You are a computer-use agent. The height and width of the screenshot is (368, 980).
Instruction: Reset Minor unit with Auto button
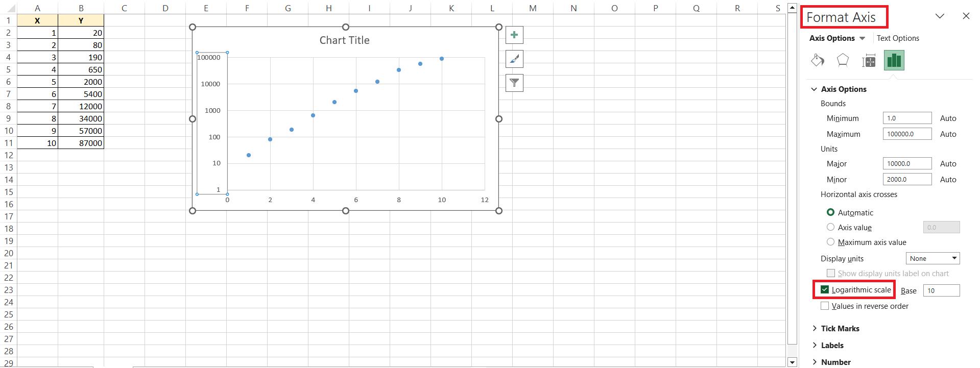948,180
